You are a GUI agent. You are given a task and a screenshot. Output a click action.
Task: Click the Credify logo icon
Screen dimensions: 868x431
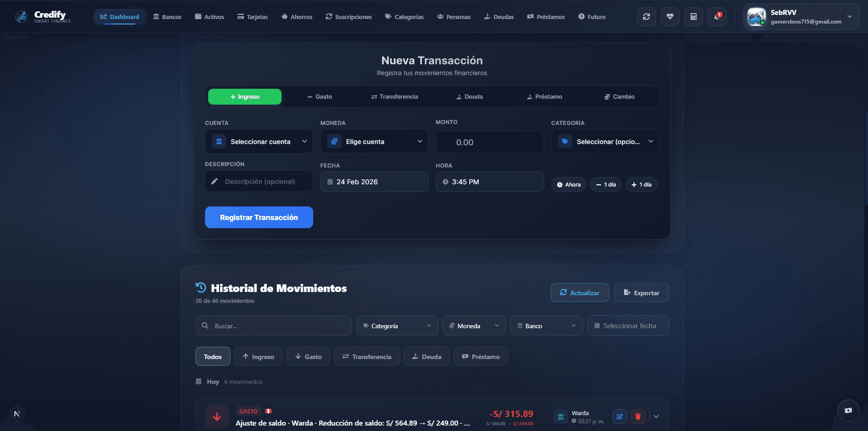[21, 16]
